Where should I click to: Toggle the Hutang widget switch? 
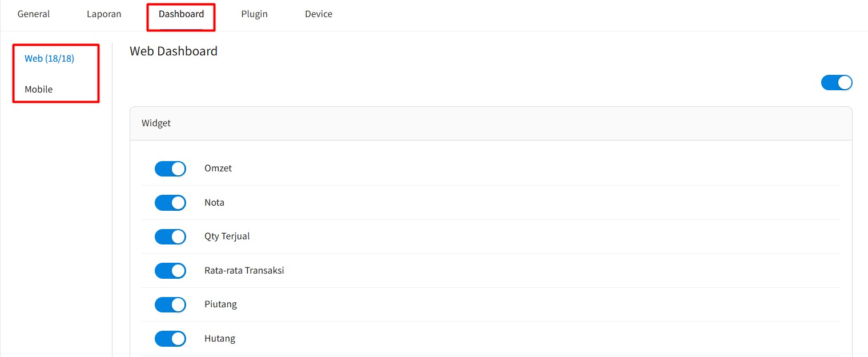coord(170,339)
